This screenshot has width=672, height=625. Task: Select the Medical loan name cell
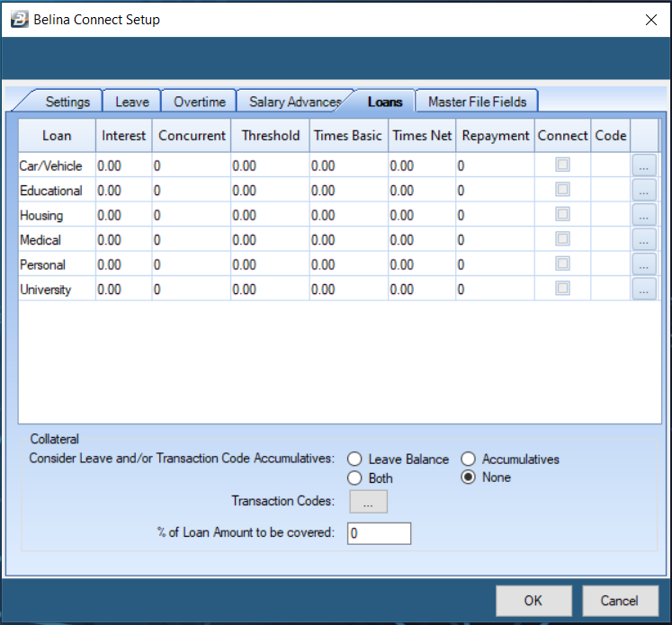tap(57, 239)
